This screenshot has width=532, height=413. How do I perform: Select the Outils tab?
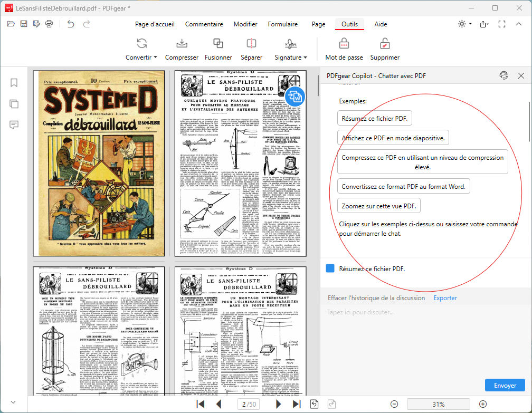(x=349, y=24)
